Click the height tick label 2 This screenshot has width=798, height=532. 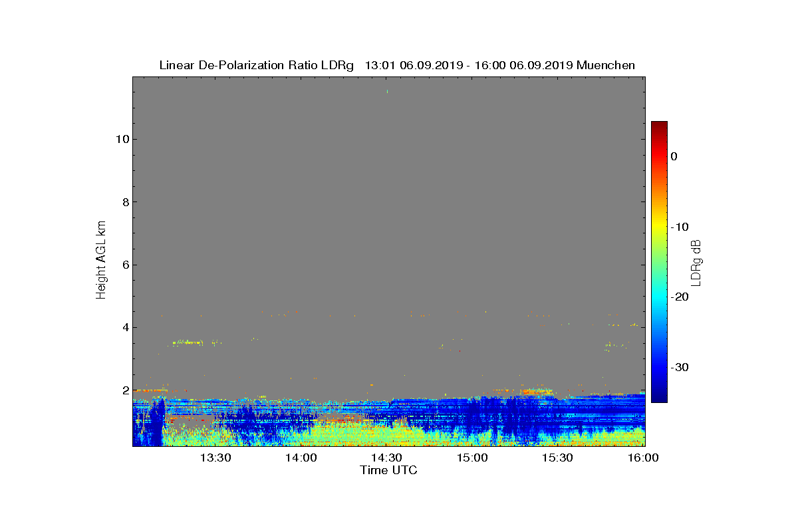pyautogui.click(x=124, y=390)
